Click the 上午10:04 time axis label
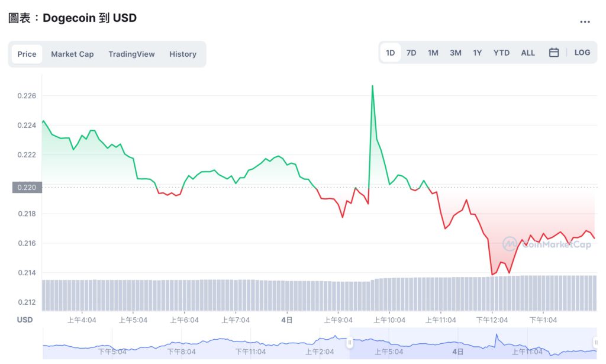 389,320
